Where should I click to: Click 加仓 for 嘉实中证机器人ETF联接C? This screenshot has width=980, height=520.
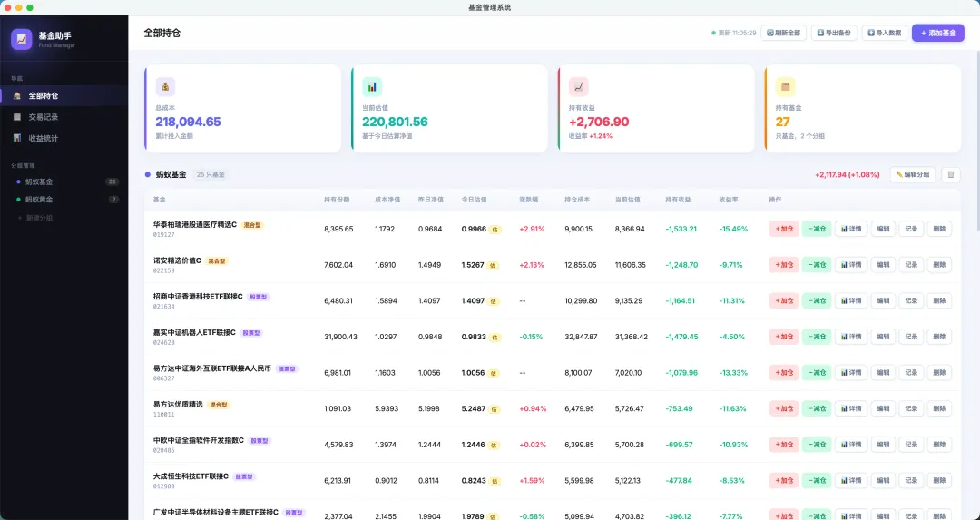pyautogui.click(x=784, y=337)
